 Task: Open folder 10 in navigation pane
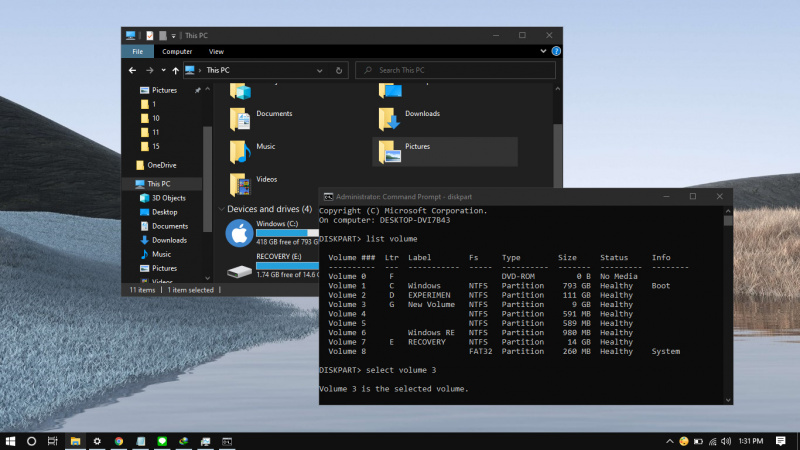(x=156, y=118)
